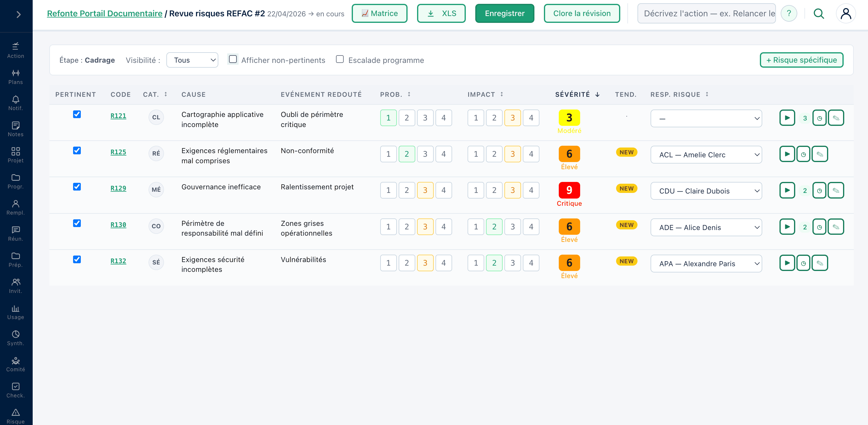Viewport: 868px width, 425px height.
Task: Open Rempl. in the sidebar
Action: (x=16, y=207)
